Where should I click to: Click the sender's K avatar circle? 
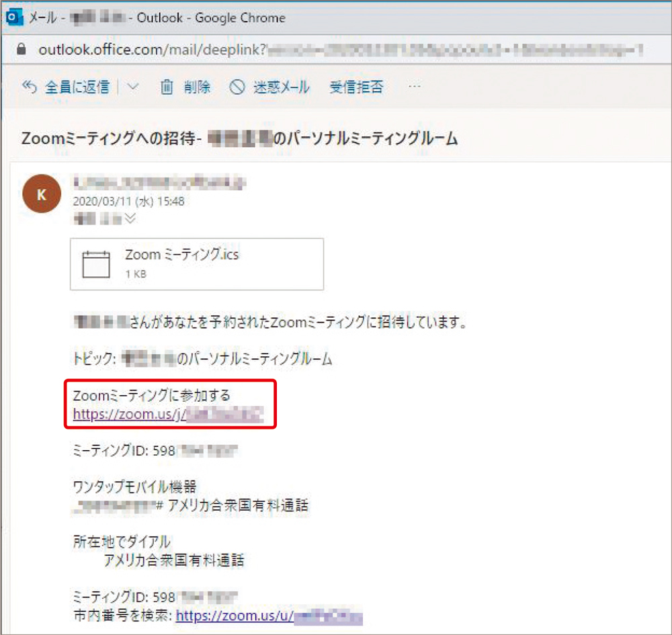coord(41,194)
